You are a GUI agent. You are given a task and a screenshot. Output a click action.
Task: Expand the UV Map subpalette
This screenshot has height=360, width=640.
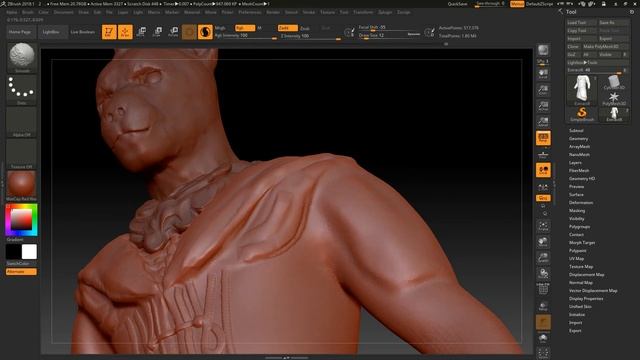click(576, 258)
